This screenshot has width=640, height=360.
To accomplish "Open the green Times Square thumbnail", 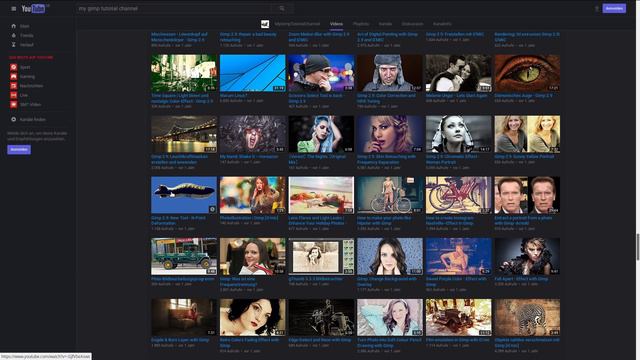I will (x=184, y=73).
